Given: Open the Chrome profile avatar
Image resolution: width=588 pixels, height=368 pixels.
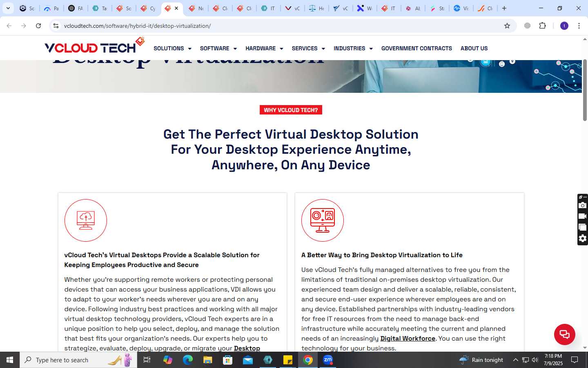Looking at the screenshot, I should pyautogui.click(x=564, y=26).
